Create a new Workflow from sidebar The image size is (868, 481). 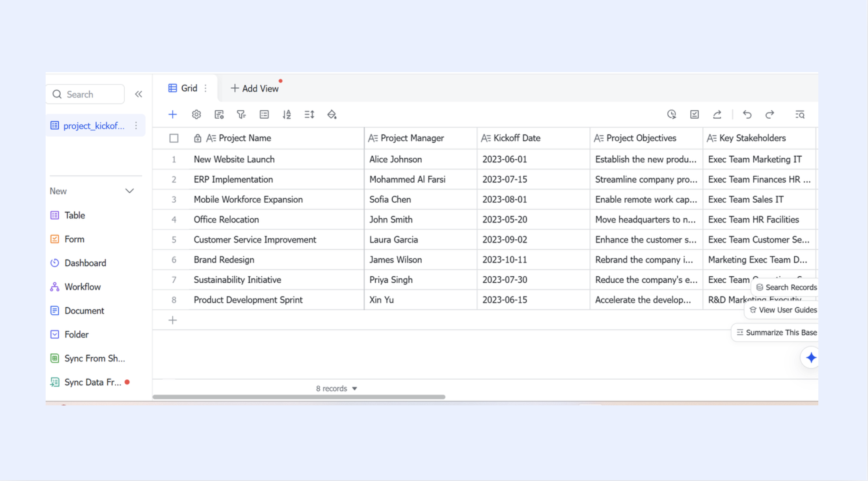[75, 287]
